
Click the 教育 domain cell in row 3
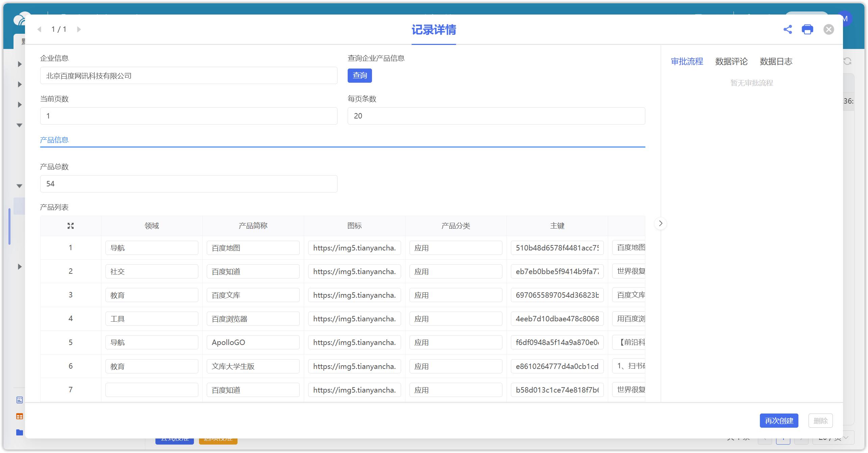[x=152, y=295]
